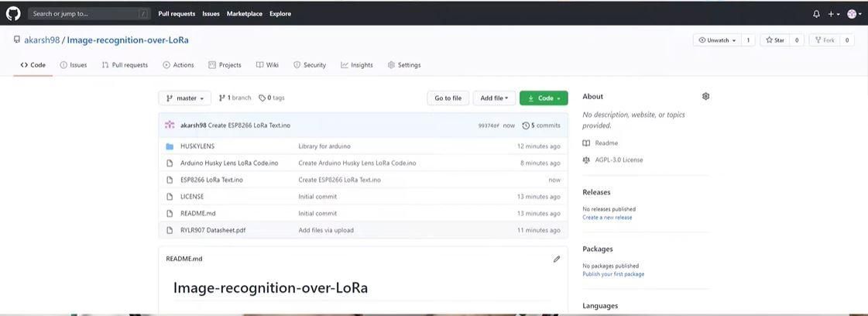Open the Actions tab
This screenshot has width=868, height=316.
[178, 65]
